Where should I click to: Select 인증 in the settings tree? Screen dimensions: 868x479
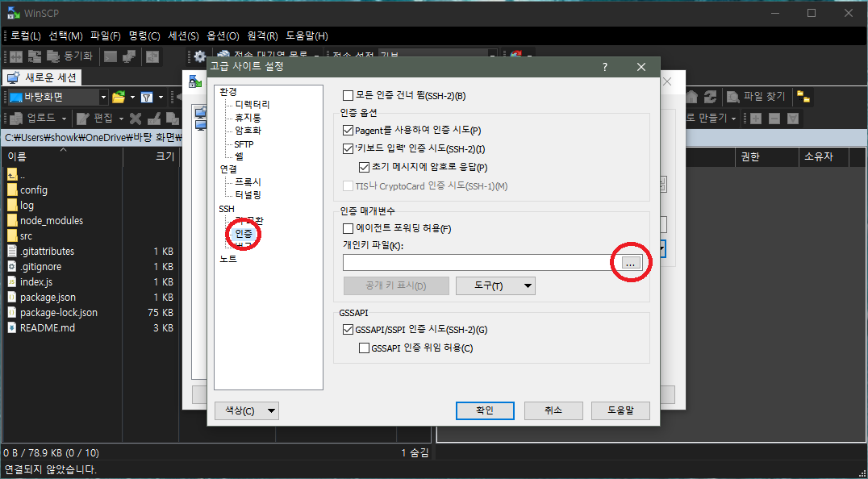(244, 233)
